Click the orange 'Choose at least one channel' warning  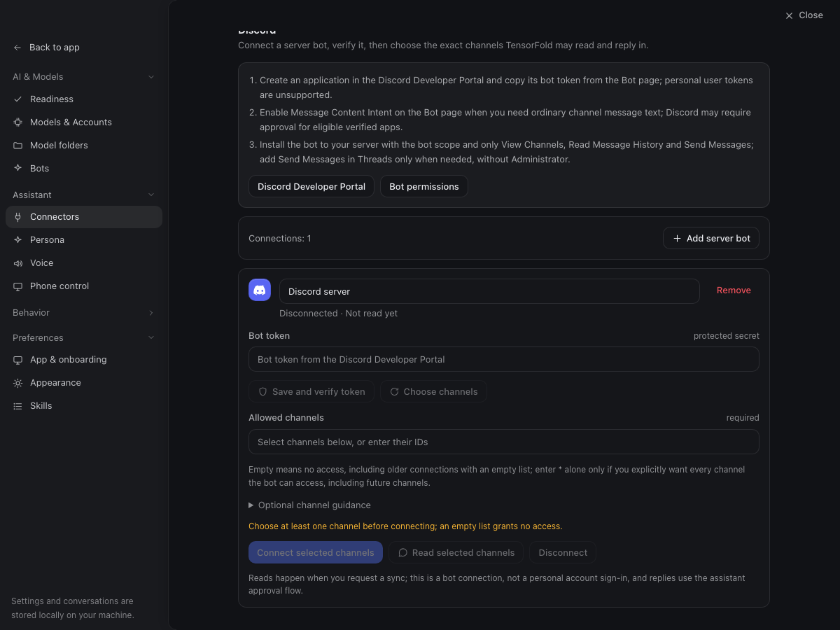click(405, 526)
